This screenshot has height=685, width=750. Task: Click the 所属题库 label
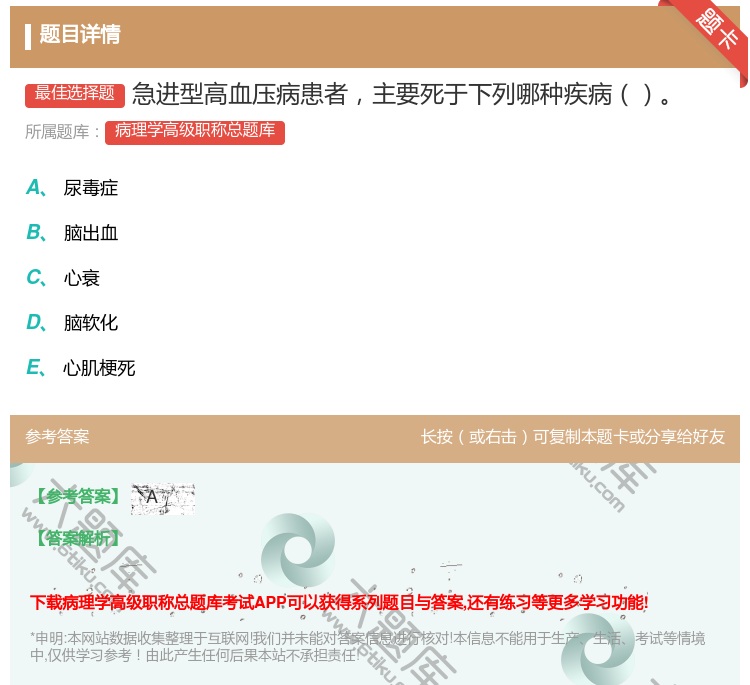[63, 132]
